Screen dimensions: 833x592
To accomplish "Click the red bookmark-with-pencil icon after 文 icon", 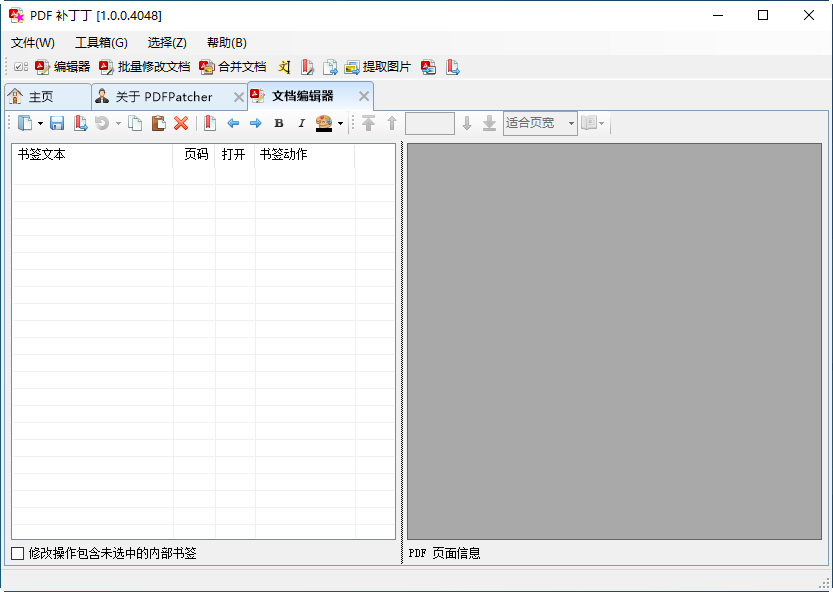I will point(307,67).
